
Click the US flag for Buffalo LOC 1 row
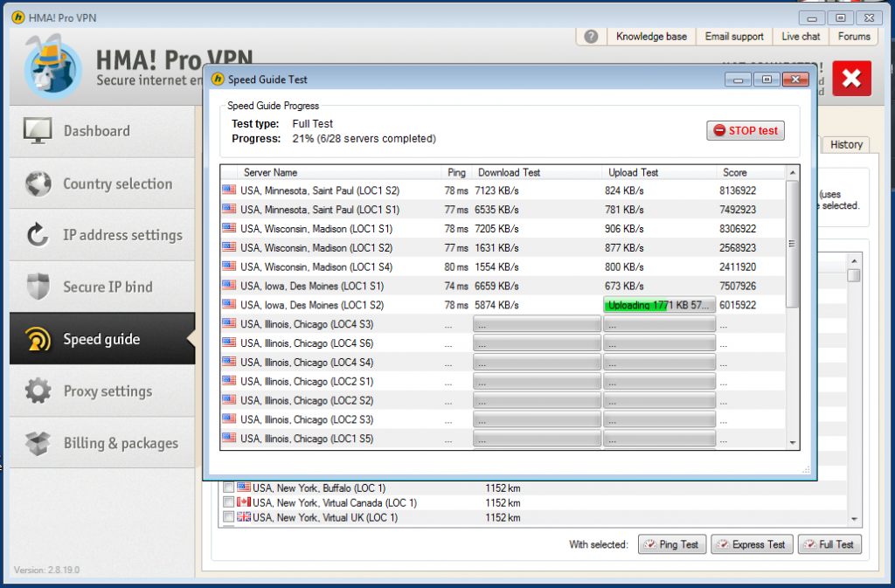click(245, 488)
